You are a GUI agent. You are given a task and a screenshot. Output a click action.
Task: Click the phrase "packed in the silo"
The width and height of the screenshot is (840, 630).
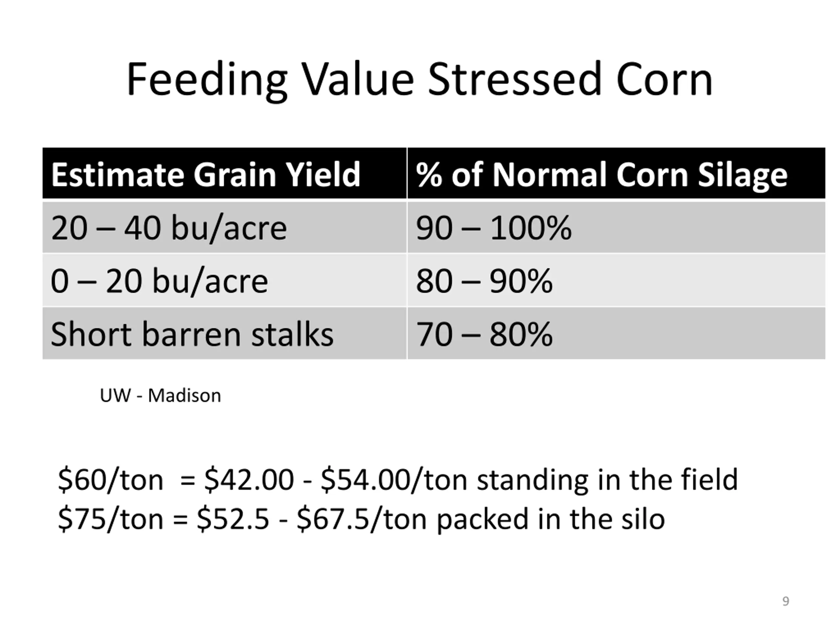coord(551,519)
